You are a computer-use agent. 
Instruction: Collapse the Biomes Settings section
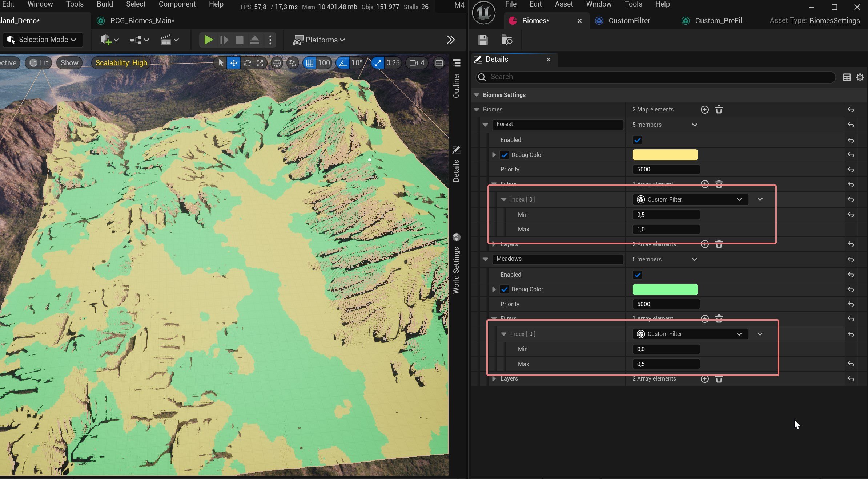point(477,95)
